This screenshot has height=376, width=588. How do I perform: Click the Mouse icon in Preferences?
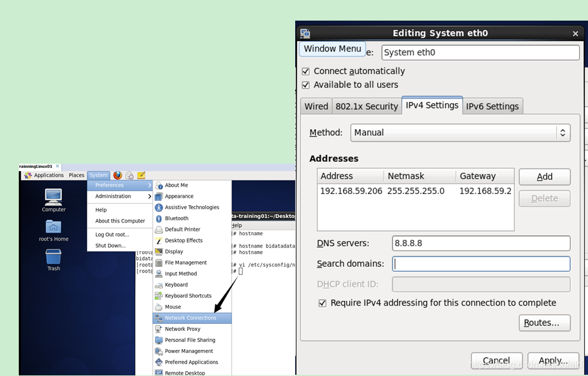coord(159,307)
